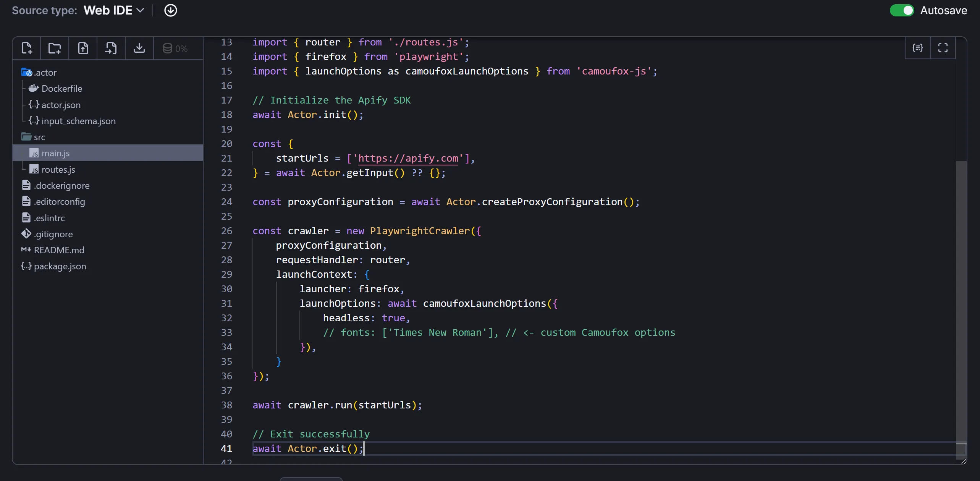Open README.md file
Image resolution: width=980 pixels, height=481 pixels.
[53, 250]
